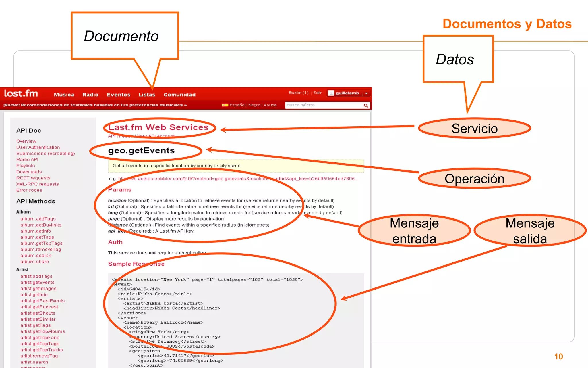Open the REST requests sidebar link

33,178
